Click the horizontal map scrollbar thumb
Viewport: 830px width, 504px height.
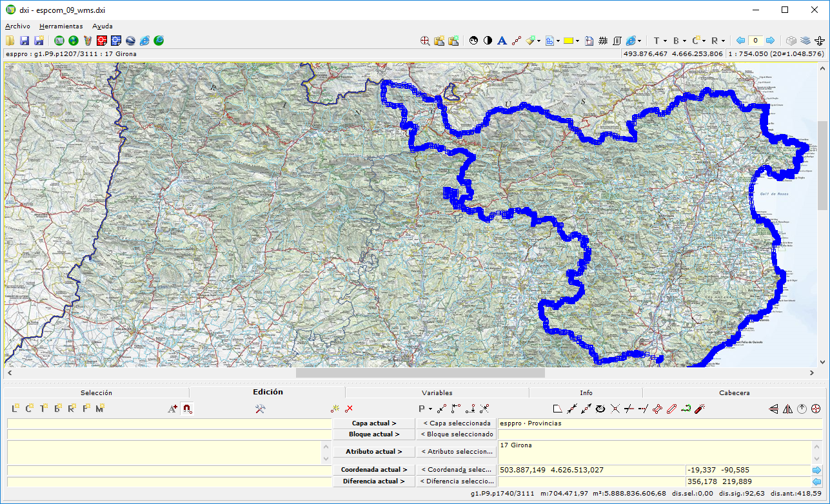tap(420, 373)
